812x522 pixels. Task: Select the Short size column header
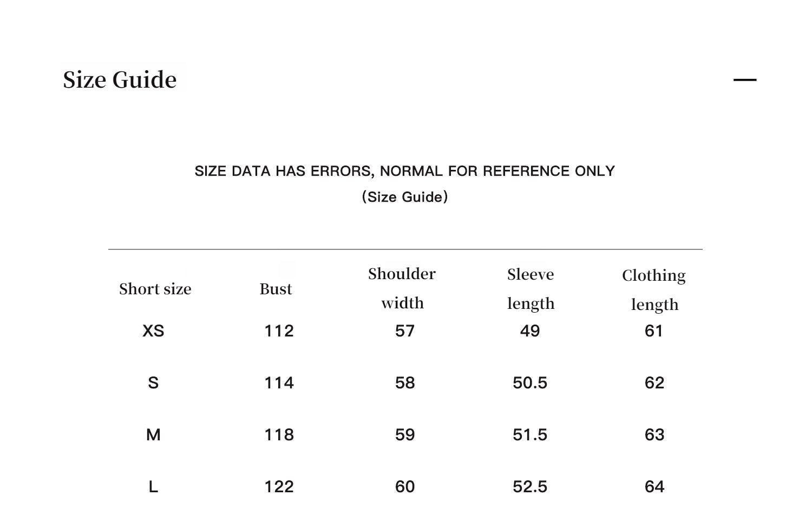(155, 289)
